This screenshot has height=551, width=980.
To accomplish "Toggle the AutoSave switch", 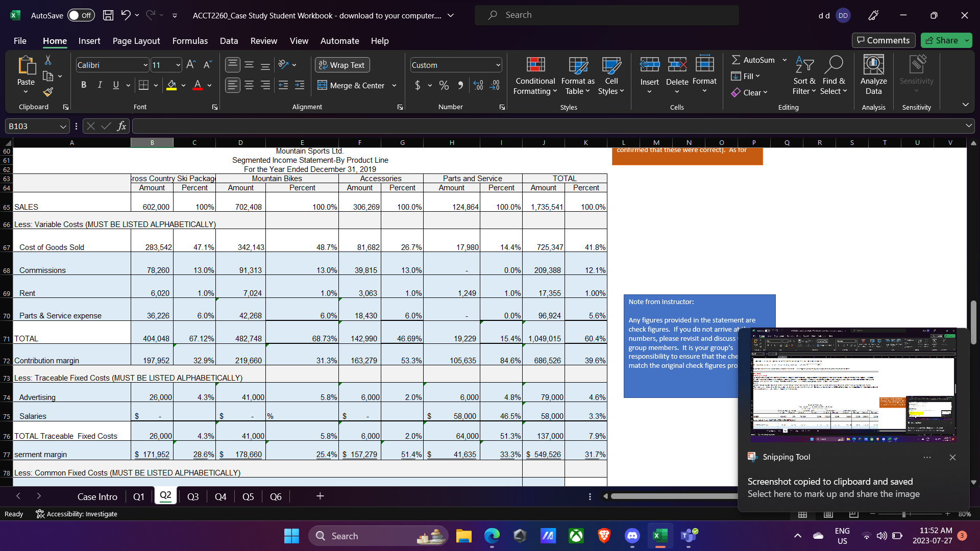I will click(80, 15).
